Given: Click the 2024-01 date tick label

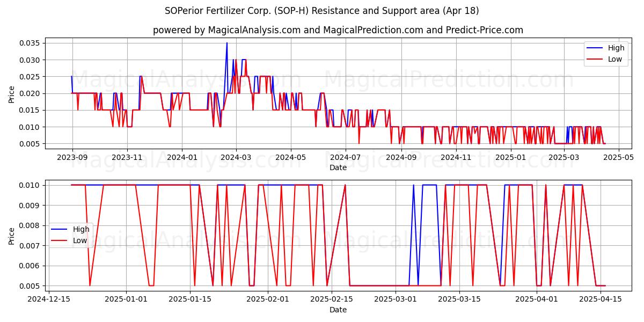Looking at the screenshot, I should [182, 157].
